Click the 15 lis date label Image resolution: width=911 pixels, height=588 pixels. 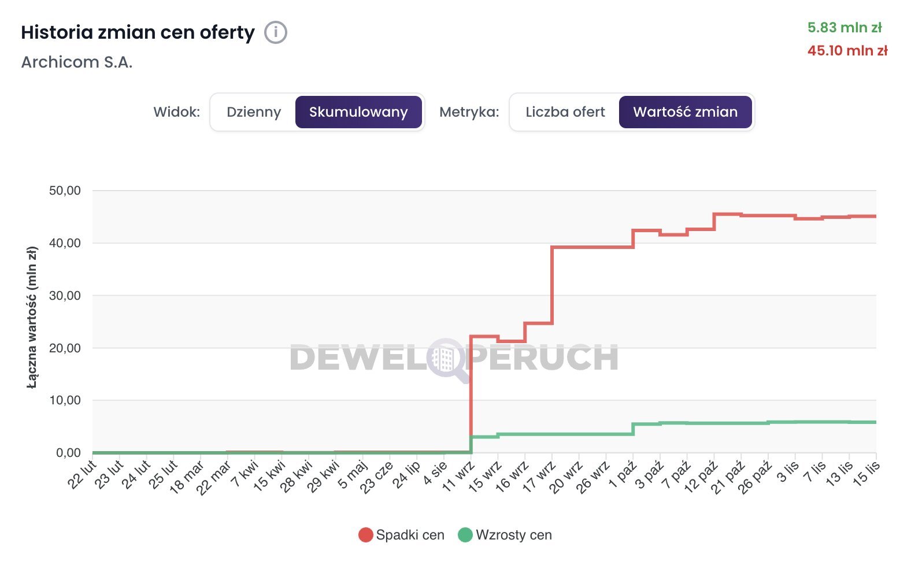click(x=866, y=474)
